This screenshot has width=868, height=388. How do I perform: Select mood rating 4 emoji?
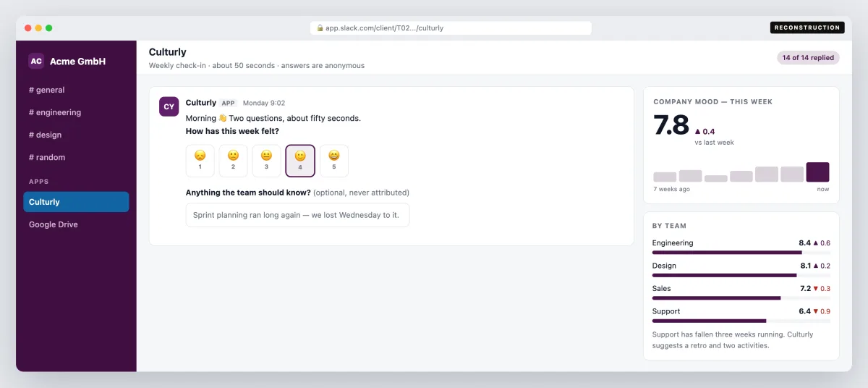click(300, 161)
